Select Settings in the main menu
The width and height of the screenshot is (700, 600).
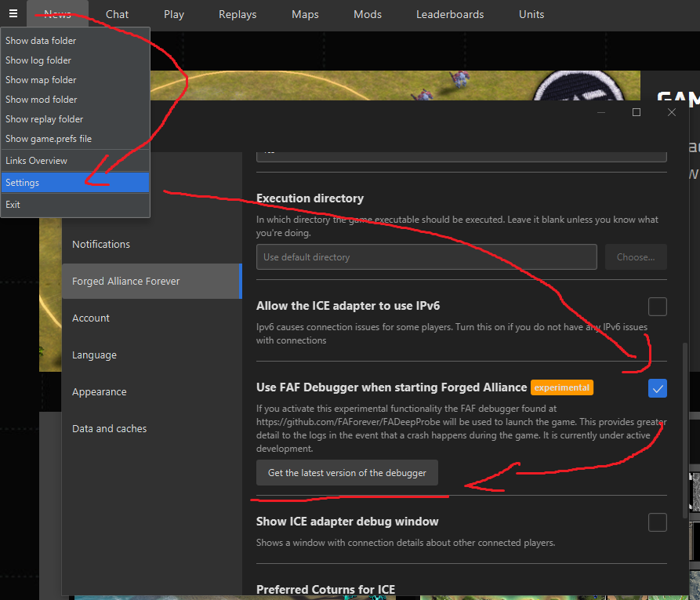pos(75,183)
